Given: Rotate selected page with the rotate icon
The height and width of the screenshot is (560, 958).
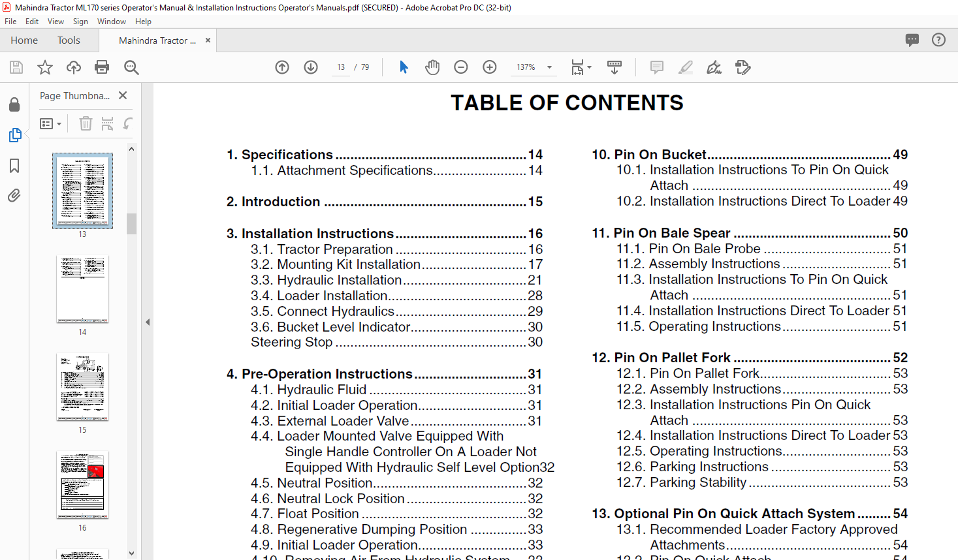Looking at the screenshot, I should click(x=128, y=123).
